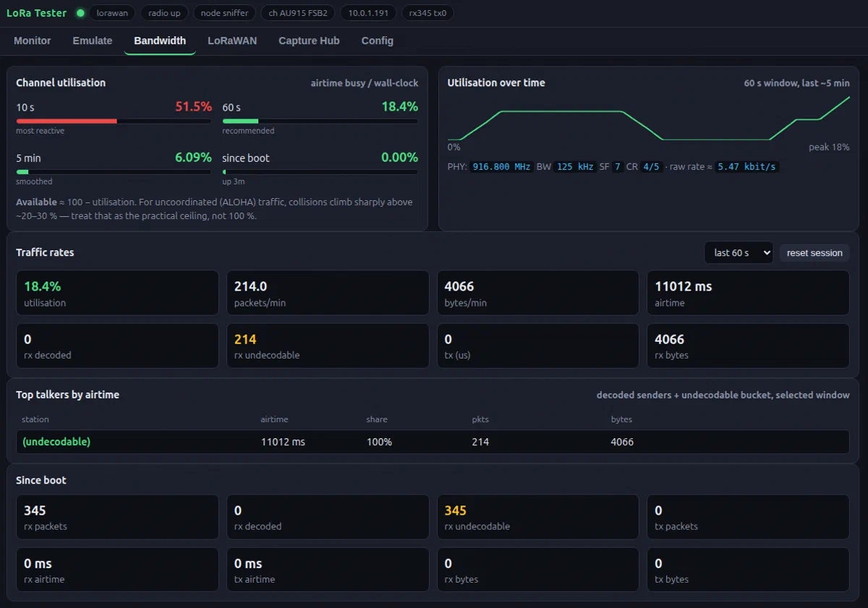868x608 pixels.
Task: Click the LoRa Tester title
Action: [36, 13]
